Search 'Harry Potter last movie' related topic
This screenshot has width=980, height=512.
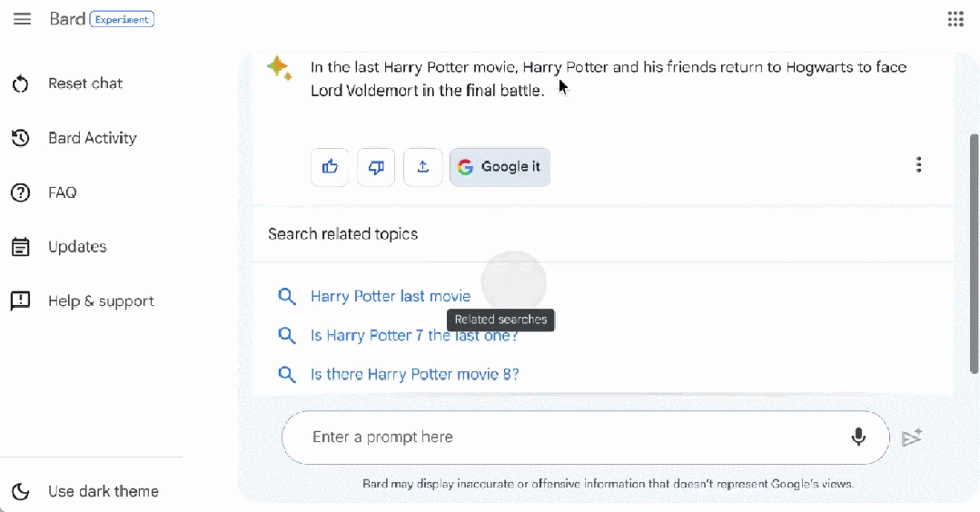(391, 296)
